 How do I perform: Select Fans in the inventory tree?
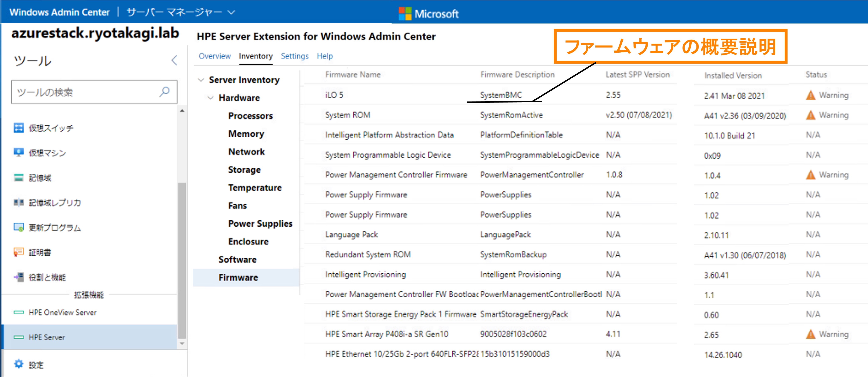tap(237, 205)
